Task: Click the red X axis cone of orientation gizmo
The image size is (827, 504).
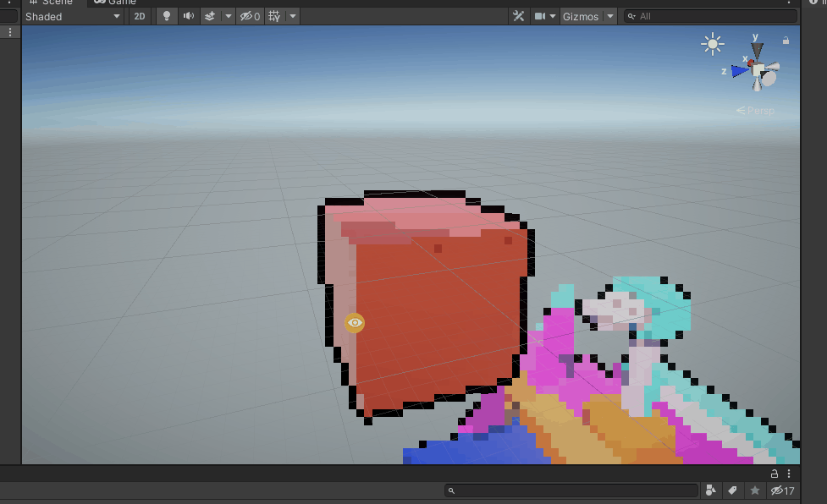Action: click(x=751, y=63)
